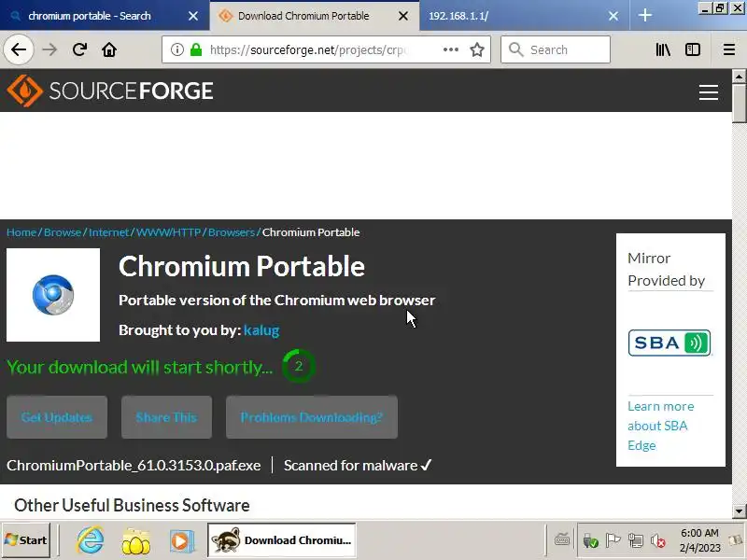Viewport: 747px width, 560px height.
Task: Click the download countdown circle
Action: click(x=299, y=366)
